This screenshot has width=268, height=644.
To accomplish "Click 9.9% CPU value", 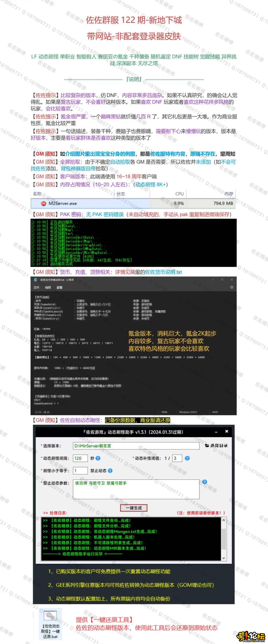I will pos(179,204).
